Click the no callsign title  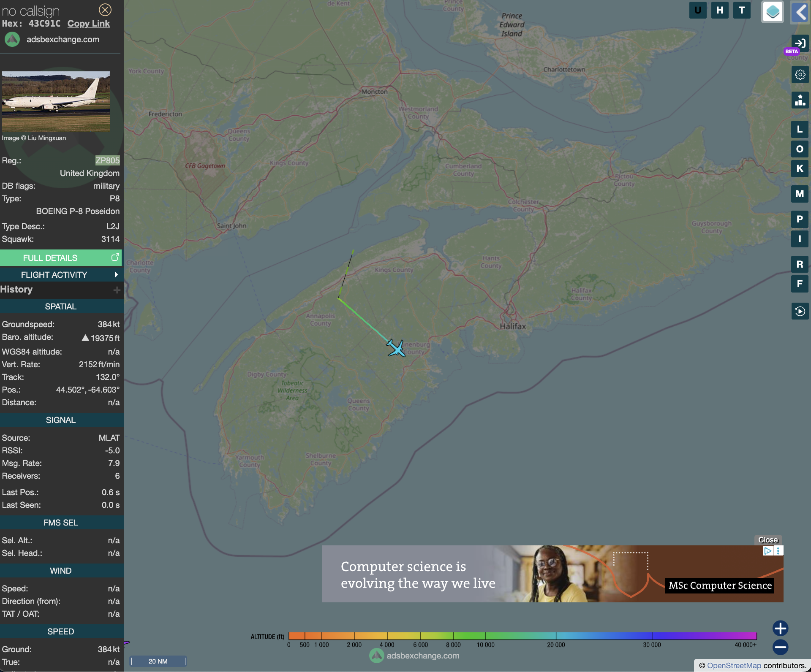[x=31, y=11]
